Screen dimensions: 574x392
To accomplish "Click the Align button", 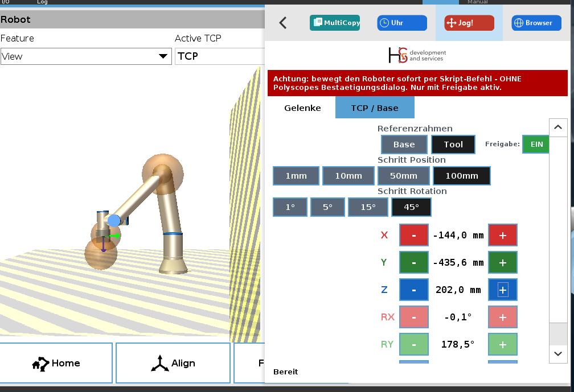I will (173, 363).
